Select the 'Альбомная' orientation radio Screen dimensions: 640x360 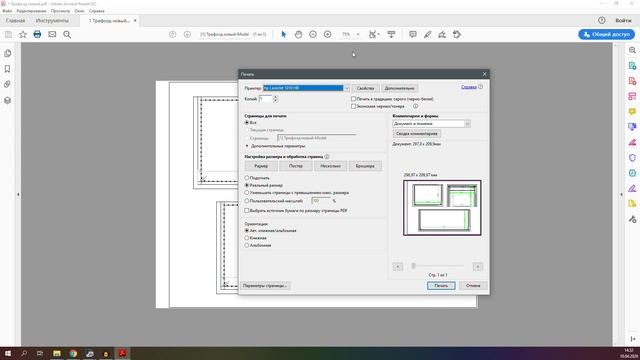click(247, 245)
